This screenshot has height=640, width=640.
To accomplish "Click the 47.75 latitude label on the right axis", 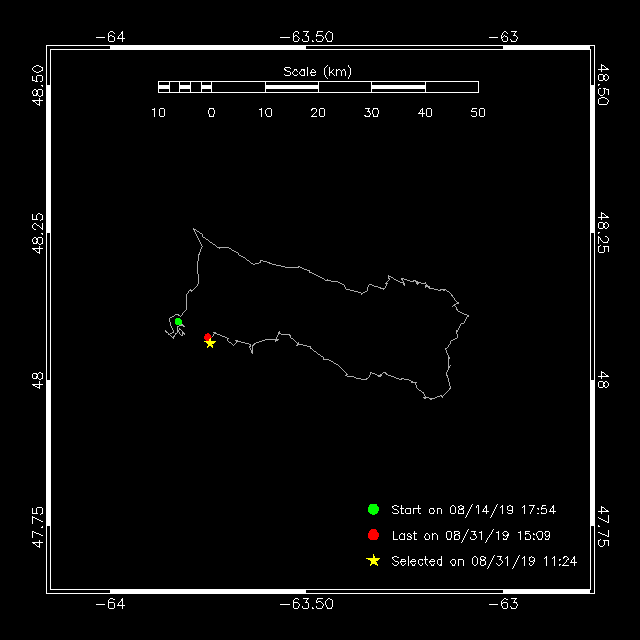I will click(x=603, y=526).
